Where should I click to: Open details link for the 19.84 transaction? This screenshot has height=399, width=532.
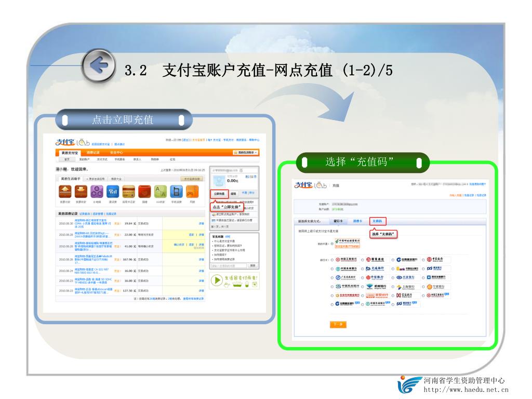[201, 223]
